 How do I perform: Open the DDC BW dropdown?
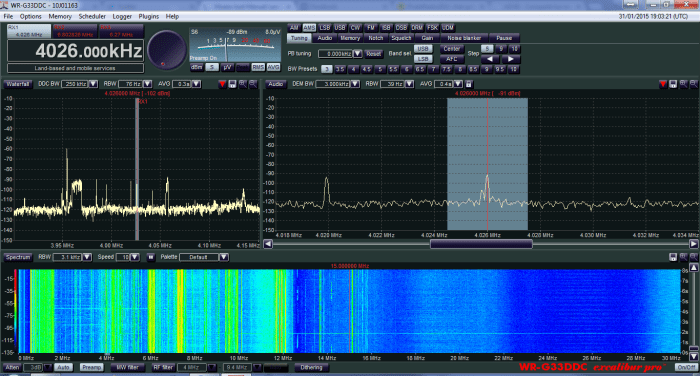click(x=93, y=84)
